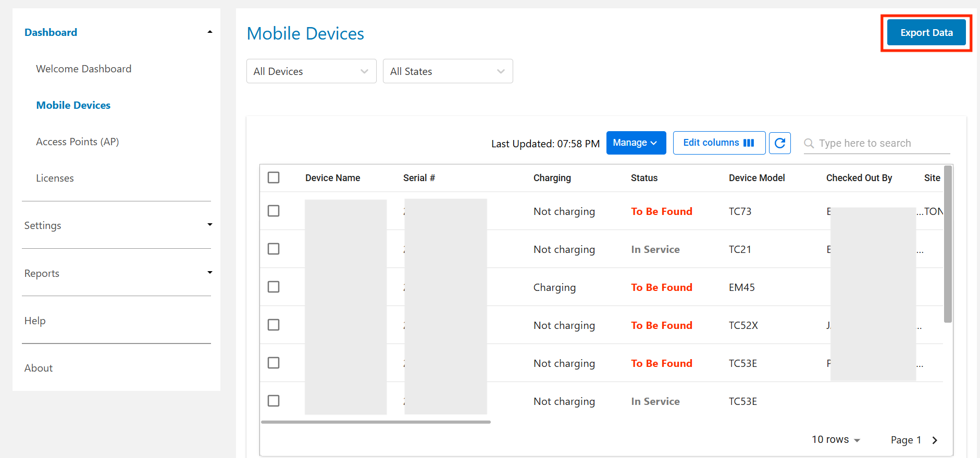
Task: Open the Manage dropdown button
Action: point(636,143)
